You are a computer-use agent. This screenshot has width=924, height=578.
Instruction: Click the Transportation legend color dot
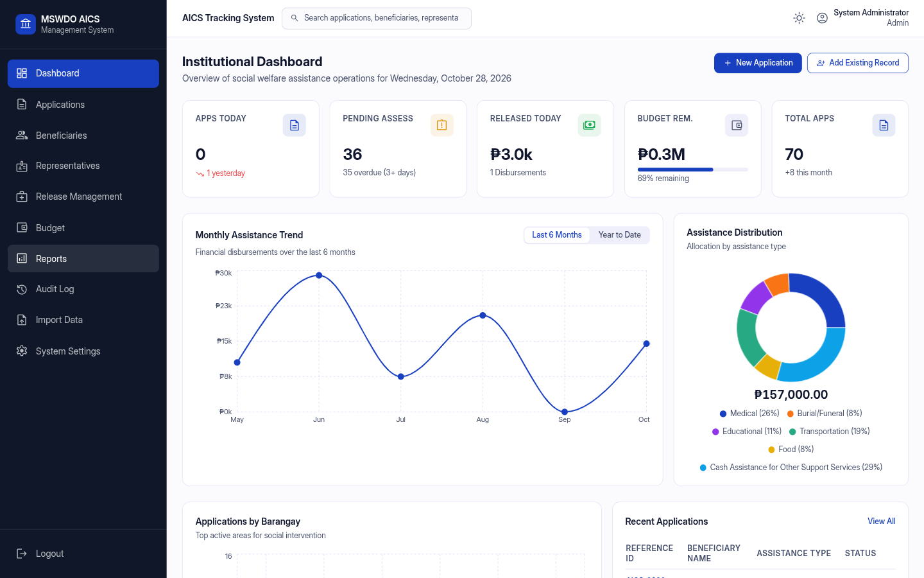point(792,432)
